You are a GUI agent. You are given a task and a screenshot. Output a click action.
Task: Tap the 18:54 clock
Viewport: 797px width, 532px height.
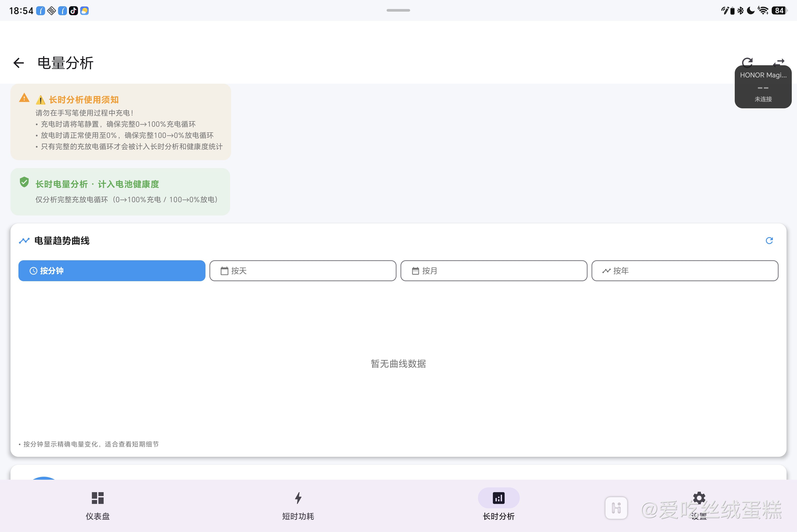click(21, 11)
